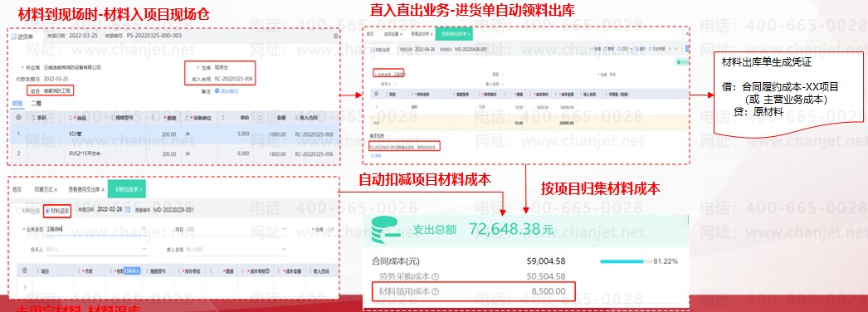The height and width of the screenshot is (312, 868).
Task: Click the plus icon for 添加备注
Action: [217, 90]
